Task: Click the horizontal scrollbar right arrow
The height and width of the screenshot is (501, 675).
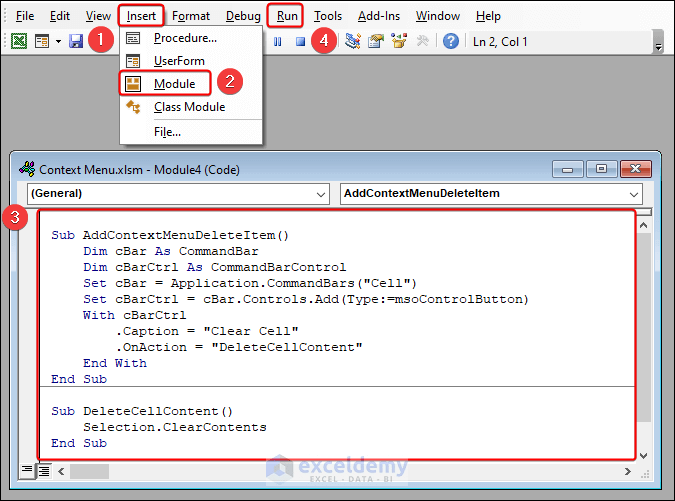Action: [627, 471]
